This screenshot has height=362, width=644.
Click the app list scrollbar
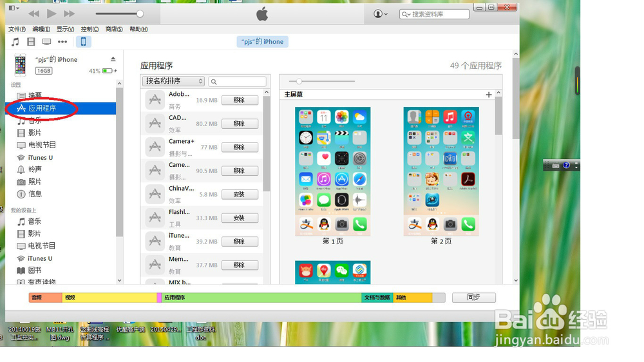[267, 144]
